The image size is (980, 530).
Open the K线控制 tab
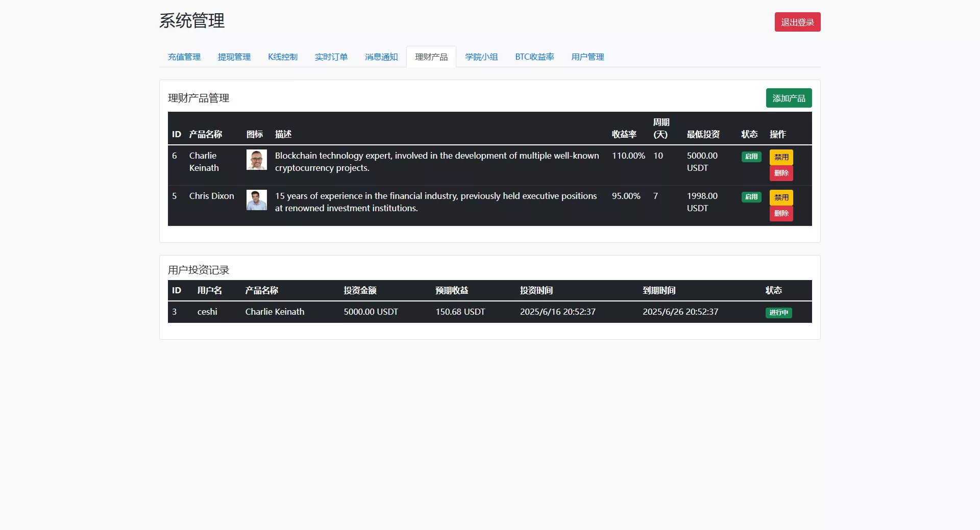(283, 57)
